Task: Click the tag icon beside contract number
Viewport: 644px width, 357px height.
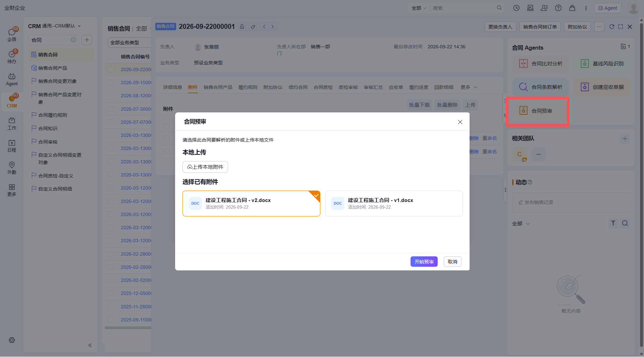Action: click(x=253, y=27)
